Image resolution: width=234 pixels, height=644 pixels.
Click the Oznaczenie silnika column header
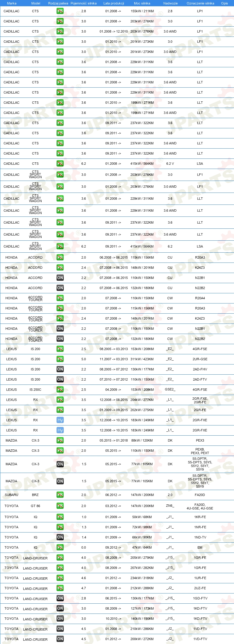(x=200, y=3)
